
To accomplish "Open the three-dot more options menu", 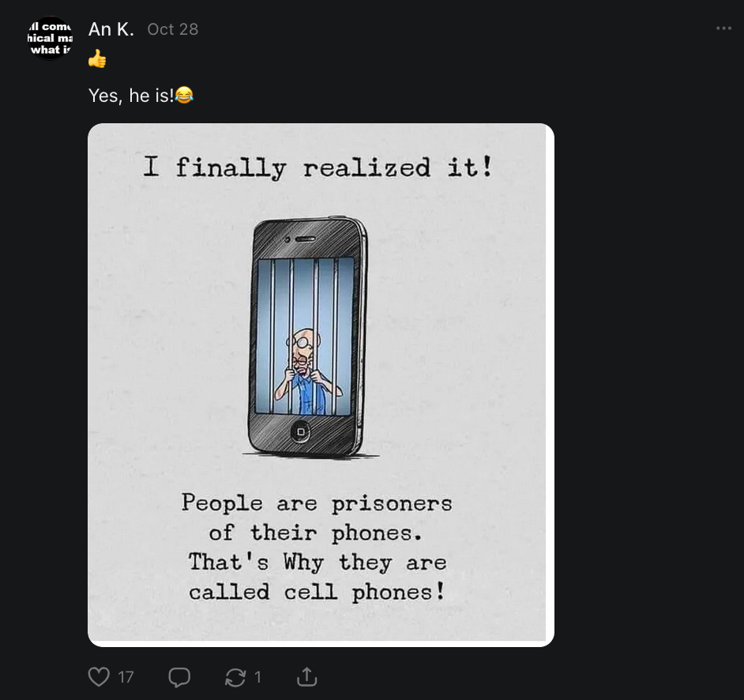I will coord(723,28).
